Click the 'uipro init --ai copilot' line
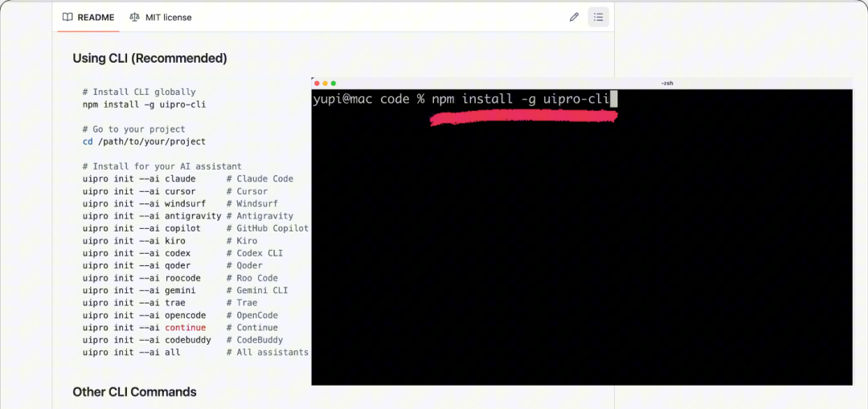 pos(141,228)
